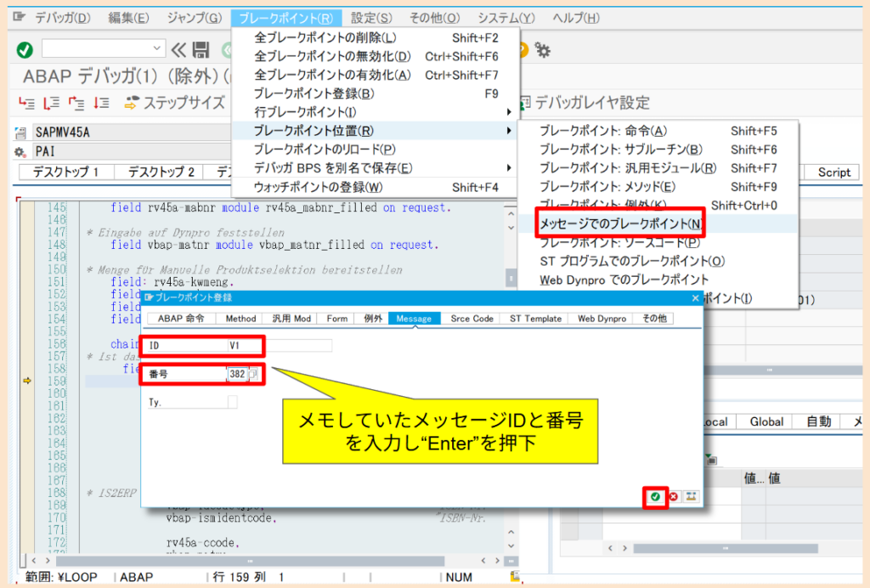870x588 pixels.
Task: Select the 例外 dialog tab
Action: (373, 319)
